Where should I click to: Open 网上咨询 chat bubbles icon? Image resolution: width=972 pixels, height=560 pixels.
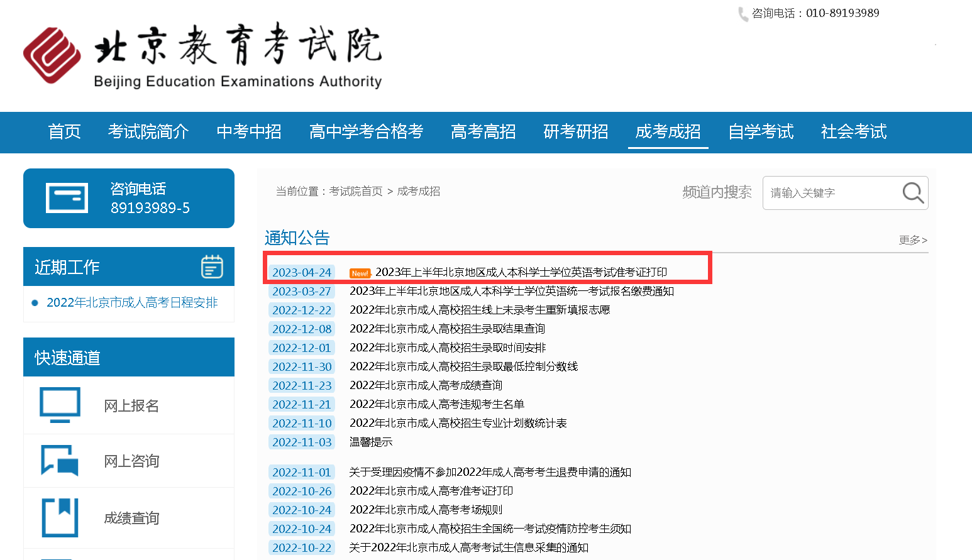60,460
